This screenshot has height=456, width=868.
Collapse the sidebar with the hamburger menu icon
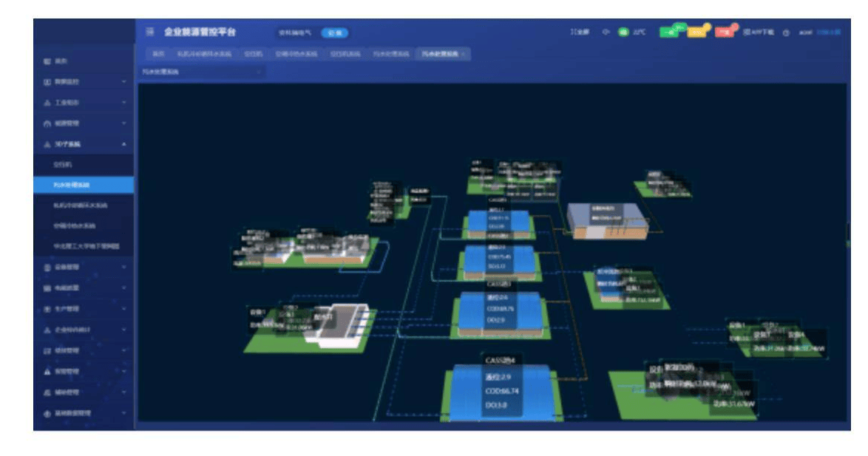[x=150, y=32]
